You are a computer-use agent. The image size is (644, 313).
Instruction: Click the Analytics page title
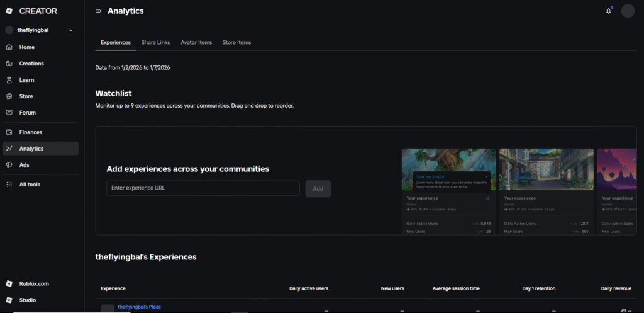(x=126, y=11)
